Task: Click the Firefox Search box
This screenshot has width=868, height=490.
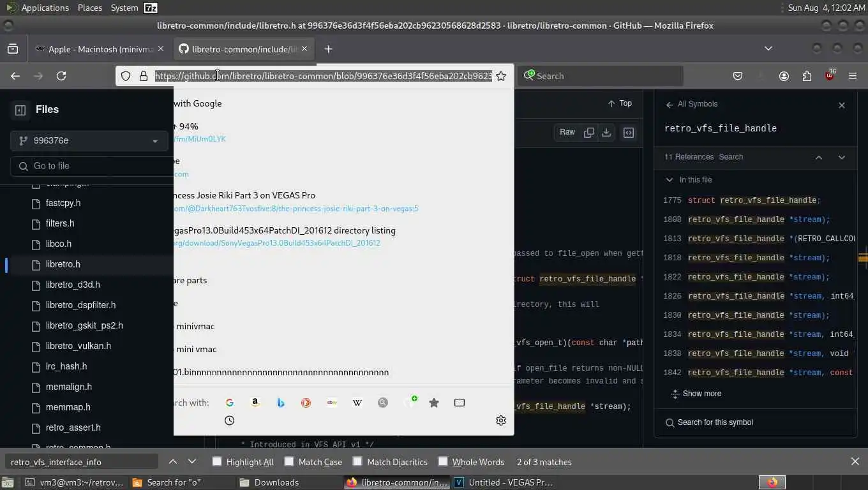Action: coord(601,76)
